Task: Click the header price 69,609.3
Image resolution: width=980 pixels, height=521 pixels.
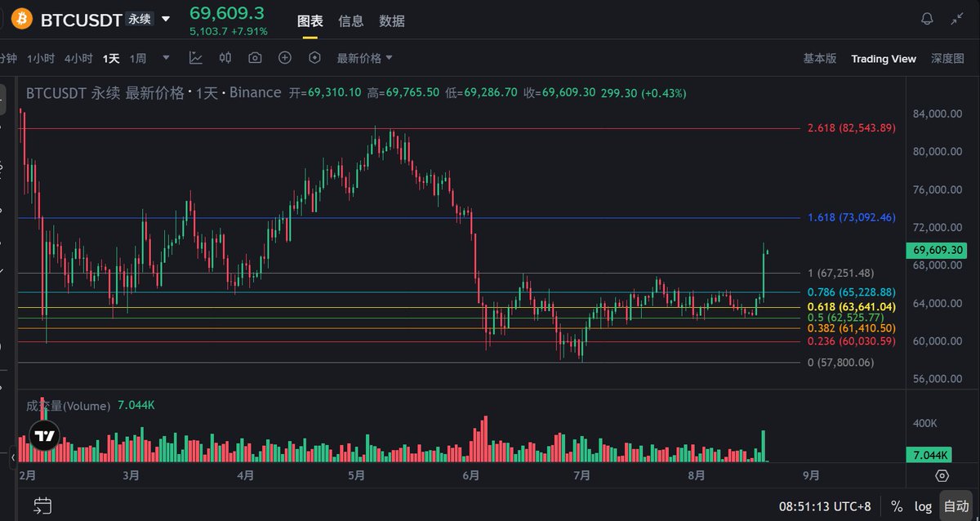Action: tap(227, 12)
